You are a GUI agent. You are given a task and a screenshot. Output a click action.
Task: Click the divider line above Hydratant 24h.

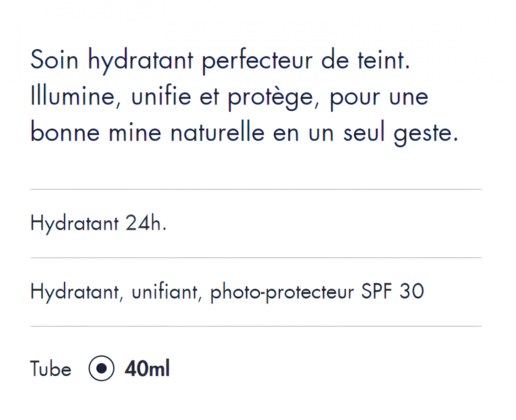pyautogui.click(x=256, y=189)
